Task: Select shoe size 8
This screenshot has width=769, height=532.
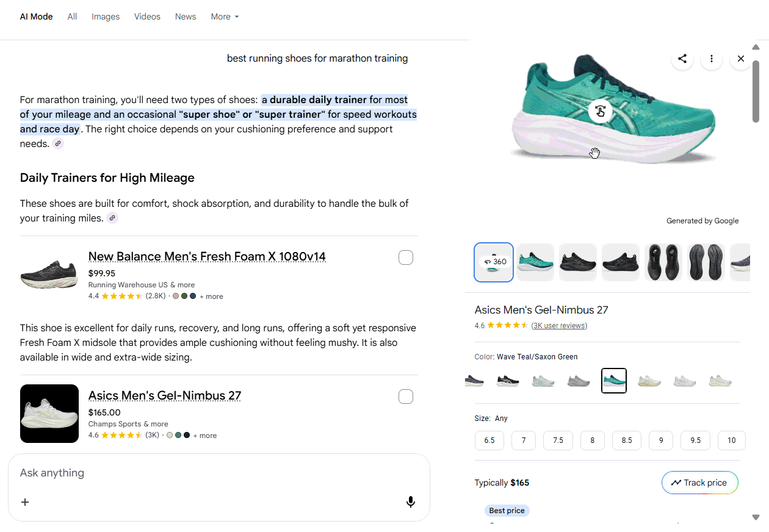Action: coord(593,440)
